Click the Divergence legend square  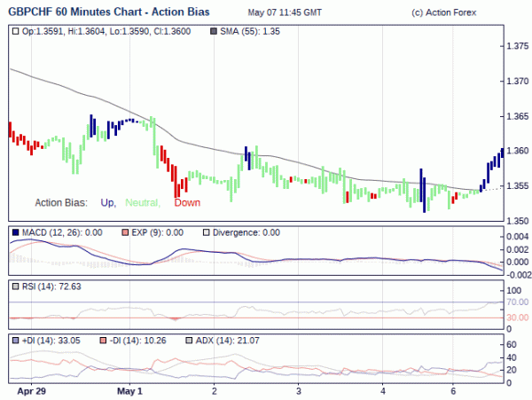206,232
